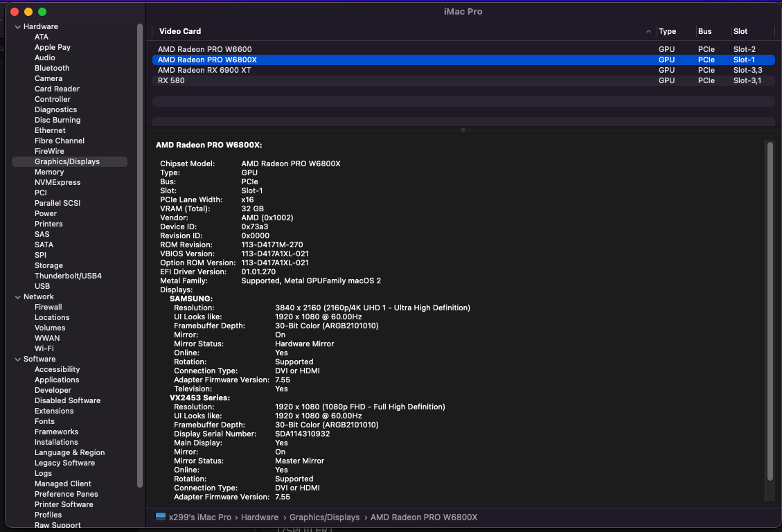Select NVMExpress in the sidebar
This screenshot has width=782, height=532.
pyautogui.click(x=57, y=182)
